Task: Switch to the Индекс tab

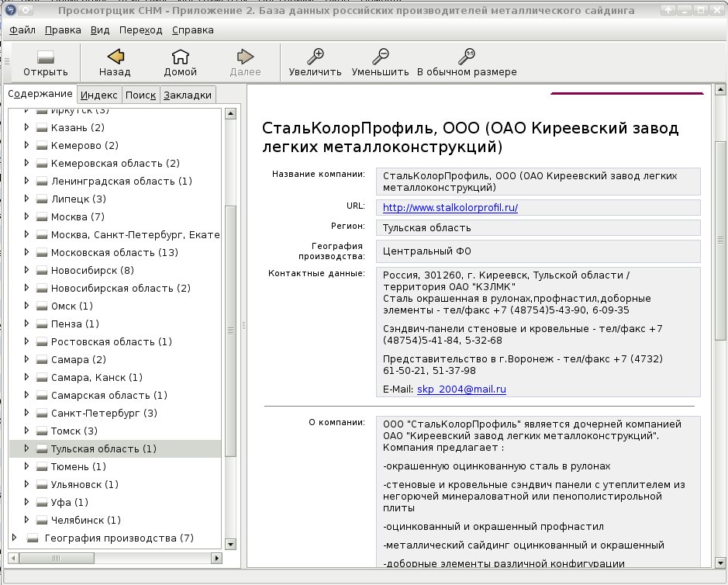Action: tap(99, 95)
